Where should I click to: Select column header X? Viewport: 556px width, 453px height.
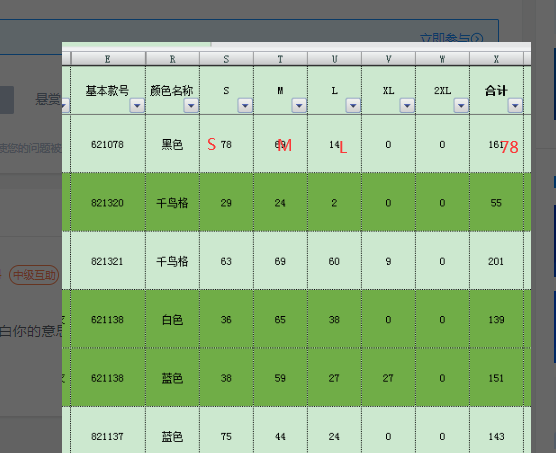coord(496,59)
